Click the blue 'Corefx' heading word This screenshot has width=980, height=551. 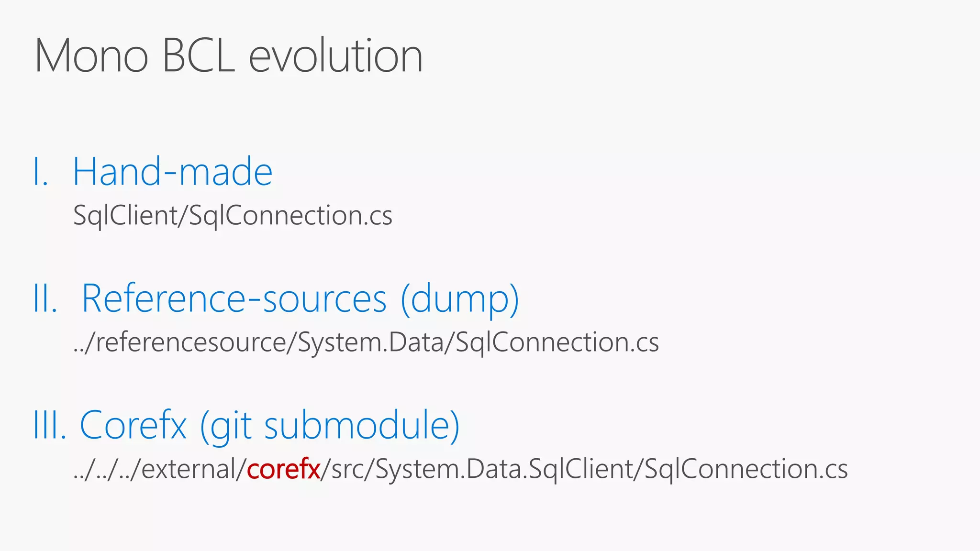pos(133,425)
